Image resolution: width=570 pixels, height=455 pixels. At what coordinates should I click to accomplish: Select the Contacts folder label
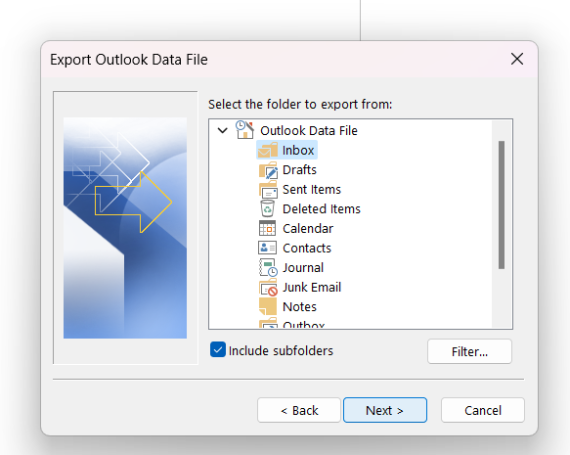tap(307, 248)
